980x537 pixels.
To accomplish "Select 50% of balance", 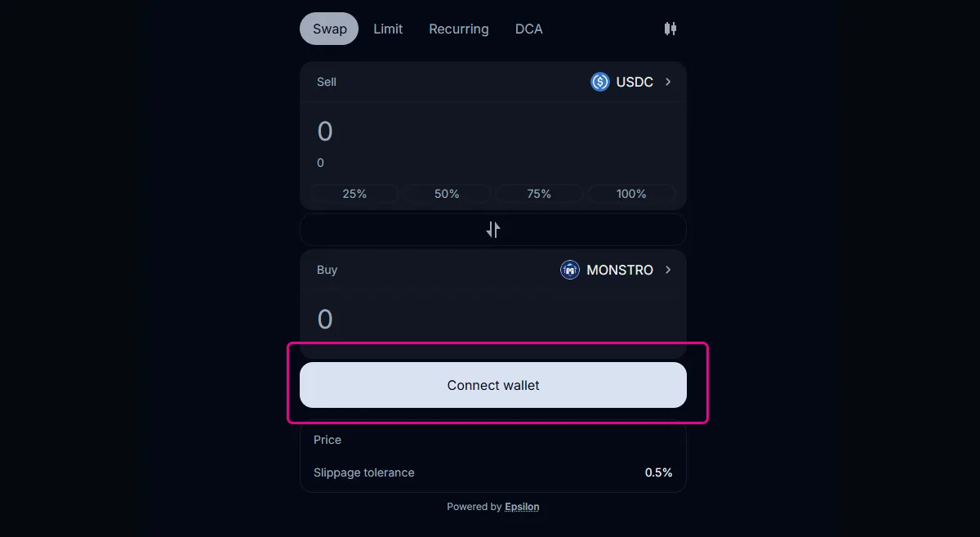I will click(x=447, y=194).
